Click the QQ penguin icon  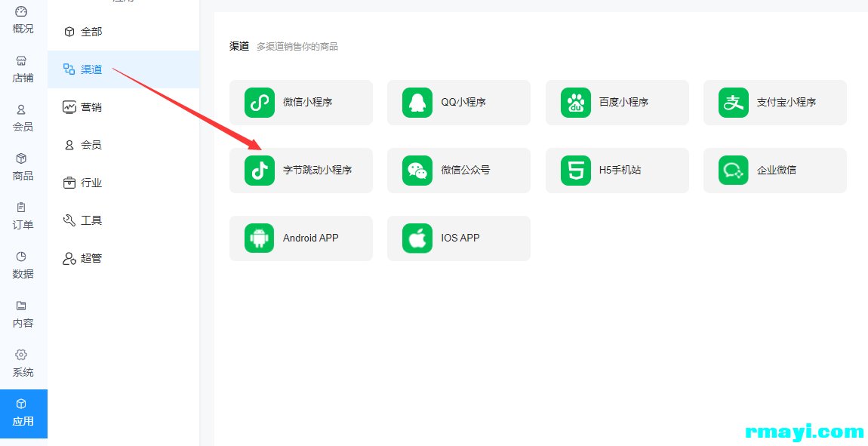tap(417, 103)
